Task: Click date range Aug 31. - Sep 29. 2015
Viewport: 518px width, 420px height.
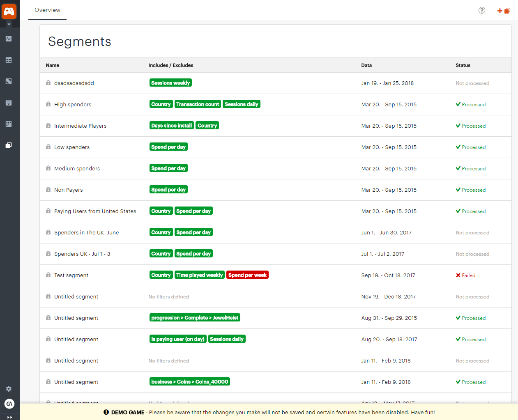Action: pyautogui.click(x=389, y=318)
